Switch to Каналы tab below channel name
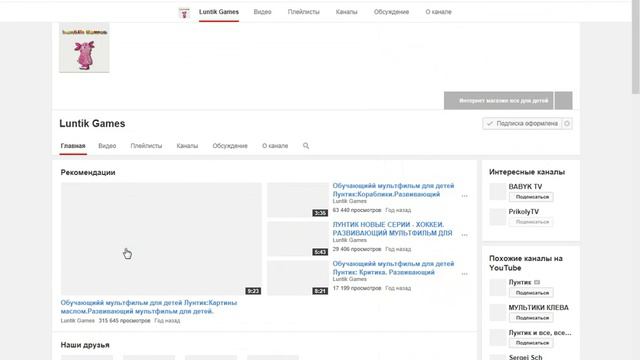This screenshot has width=640, height=360. [x=187, y=146]
